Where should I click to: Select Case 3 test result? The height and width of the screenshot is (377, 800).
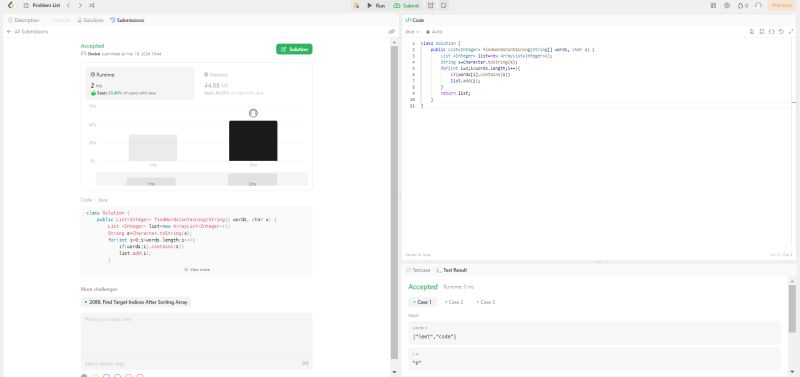click(486, 302)
